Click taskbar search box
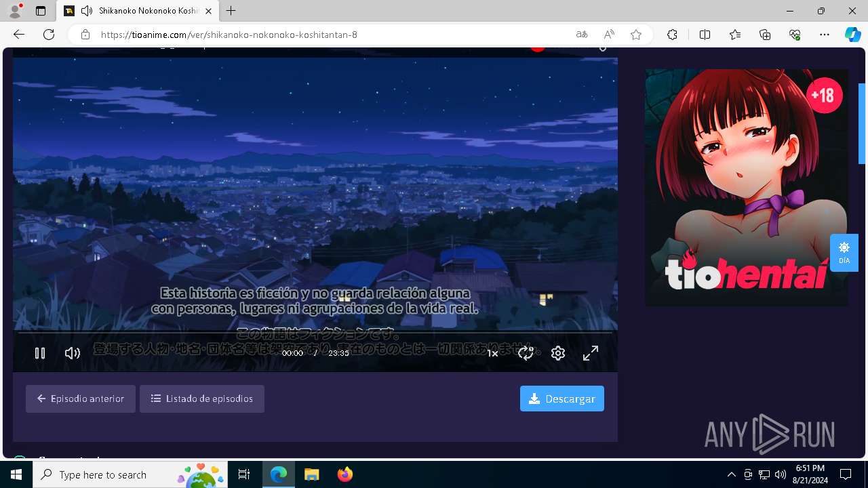The height and width of the screenshot is (488, 868). tap(130, 474)
